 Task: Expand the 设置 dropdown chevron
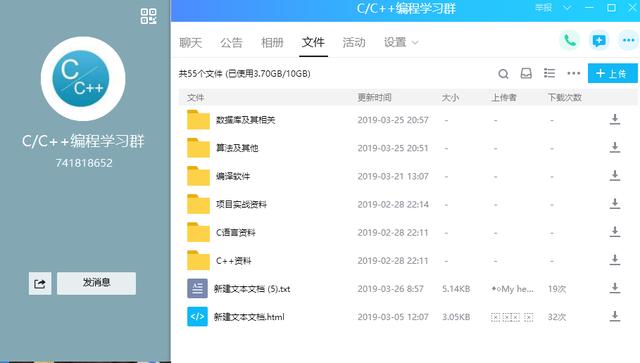click(415, 43)
